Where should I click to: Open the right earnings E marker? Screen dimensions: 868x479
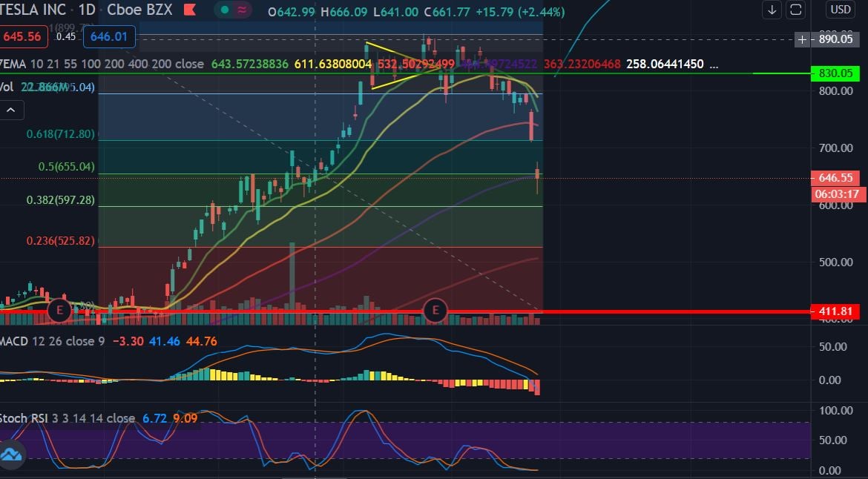click(435, 310)
